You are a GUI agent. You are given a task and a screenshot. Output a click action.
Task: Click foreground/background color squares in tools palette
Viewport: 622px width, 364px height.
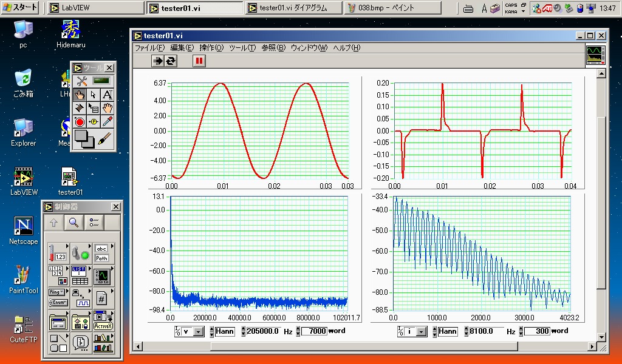[x=84, y=139]
